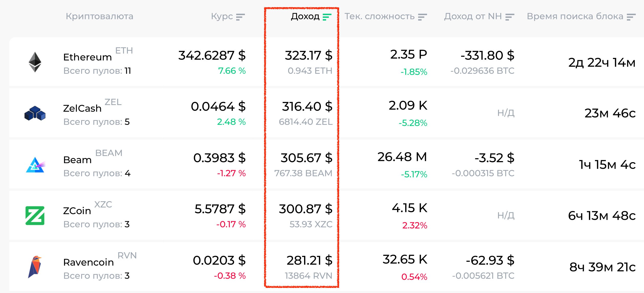Click sort icon for Тек. сложность column
The image size is (644, 293).
[x=422, y=17]
